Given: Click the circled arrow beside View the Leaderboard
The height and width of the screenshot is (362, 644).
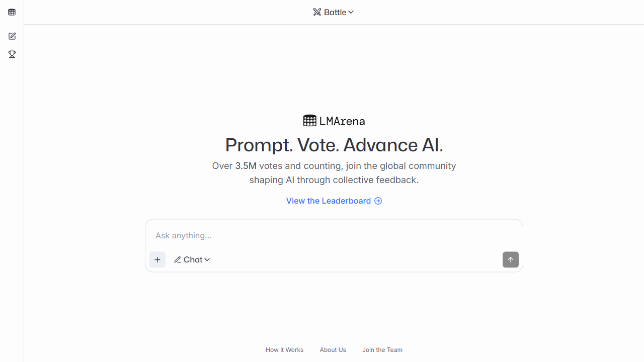Looking at the screenshot, I should 378,201.
